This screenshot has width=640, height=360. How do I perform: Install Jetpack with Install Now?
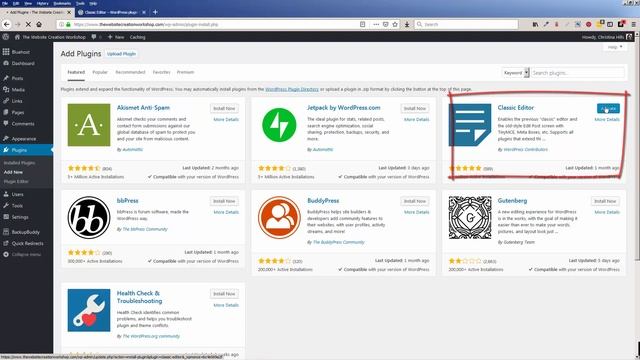pos(415,108)
